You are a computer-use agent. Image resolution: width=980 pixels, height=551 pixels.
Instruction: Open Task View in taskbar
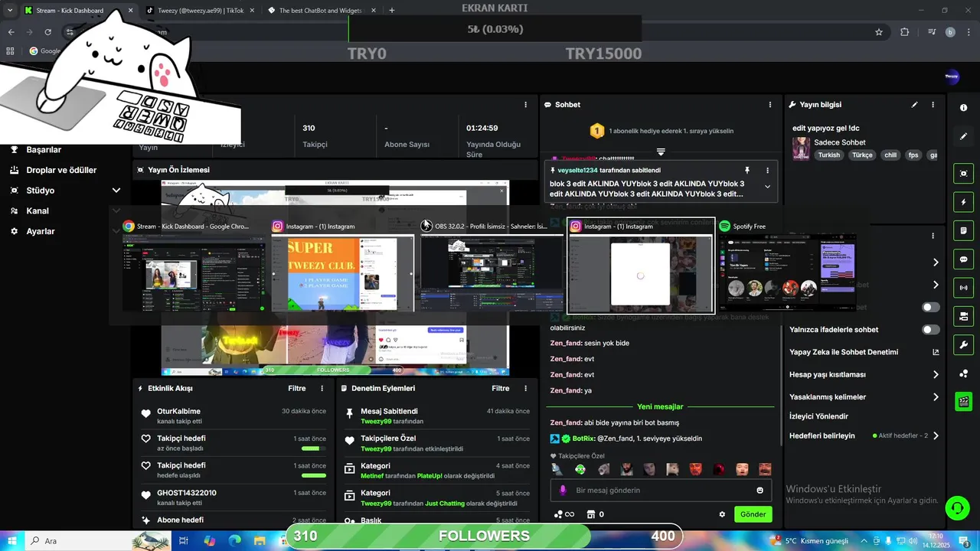tap(184, 540)
